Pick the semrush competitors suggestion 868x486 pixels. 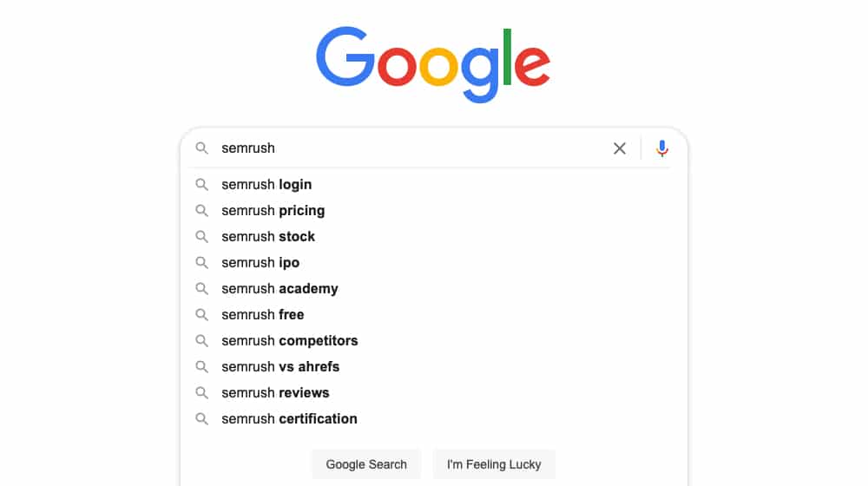tap(433, 340)
